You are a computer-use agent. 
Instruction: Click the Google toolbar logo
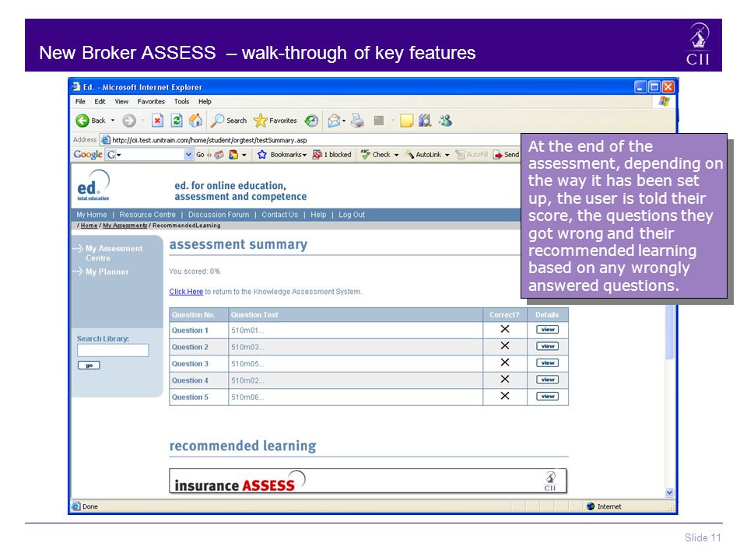(88, 154)
